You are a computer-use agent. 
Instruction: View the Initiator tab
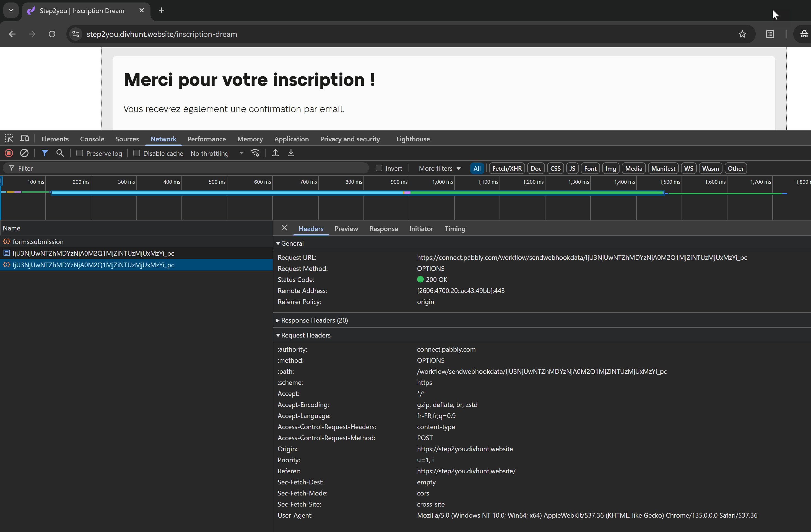(x=421, y=229)
